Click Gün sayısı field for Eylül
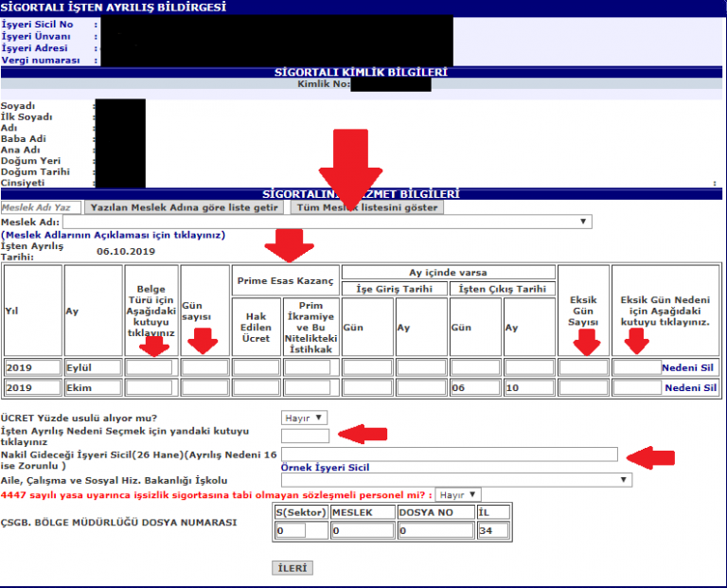The height and width of the screenshot is (588, 727). point(205,367)
